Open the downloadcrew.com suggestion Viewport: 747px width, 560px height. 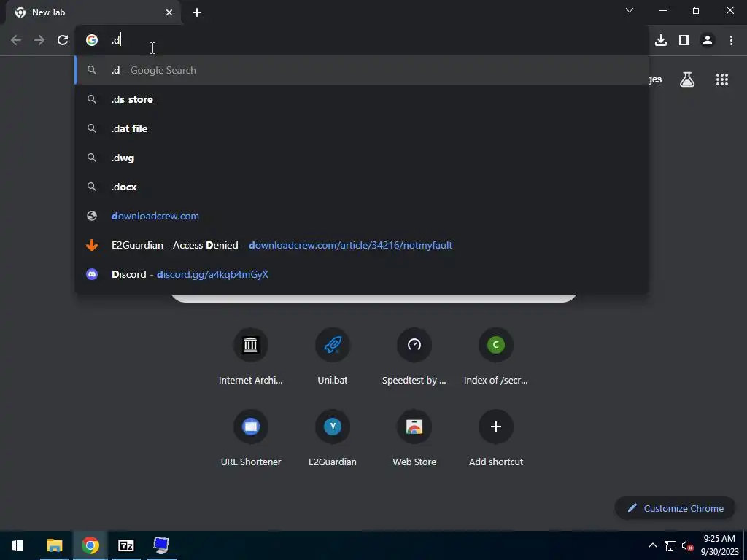(362, 216)
